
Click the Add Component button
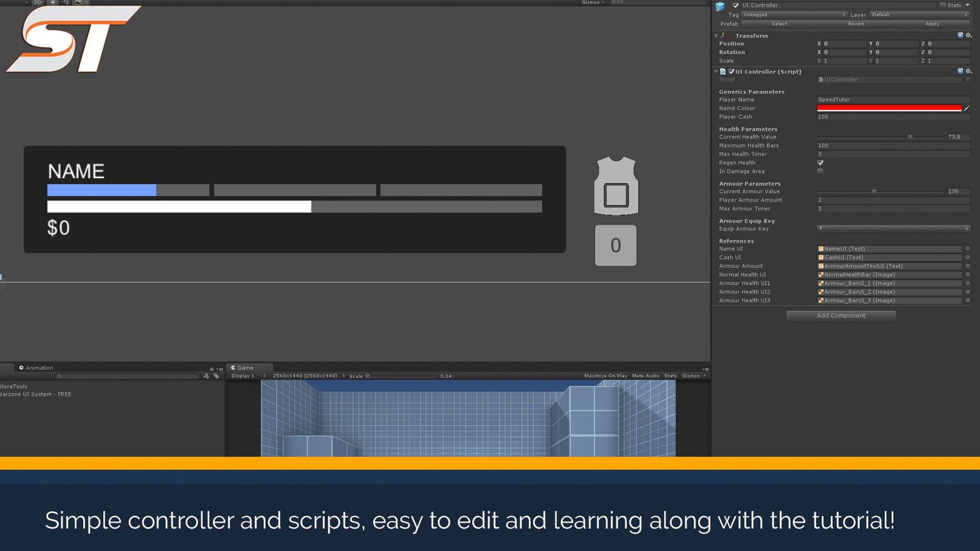(841, 315)
